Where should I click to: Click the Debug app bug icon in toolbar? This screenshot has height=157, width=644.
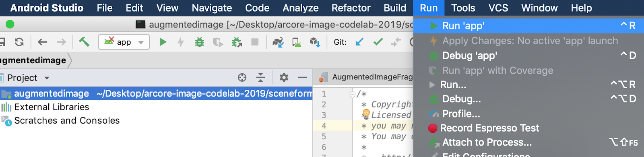pyautogui.click(x=199, y=42)
